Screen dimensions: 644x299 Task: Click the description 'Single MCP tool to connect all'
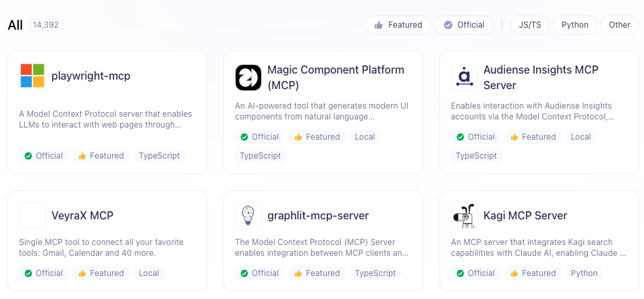pos(101,248)
